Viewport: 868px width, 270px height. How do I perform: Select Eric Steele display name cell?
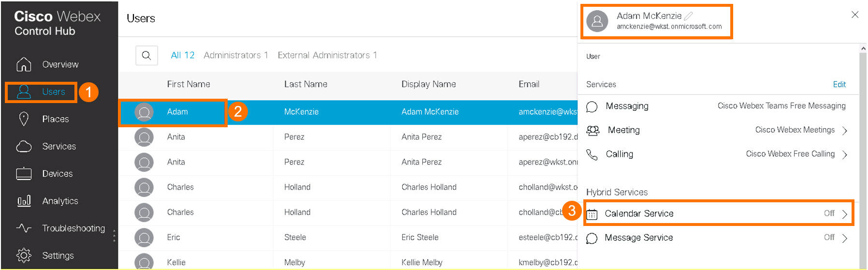[x=420, y=238]
